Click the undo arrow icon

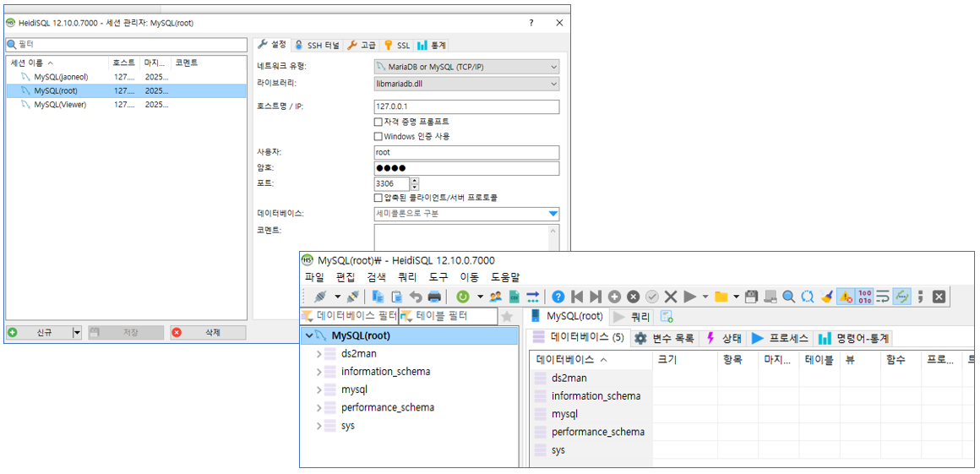coord(415,297)
